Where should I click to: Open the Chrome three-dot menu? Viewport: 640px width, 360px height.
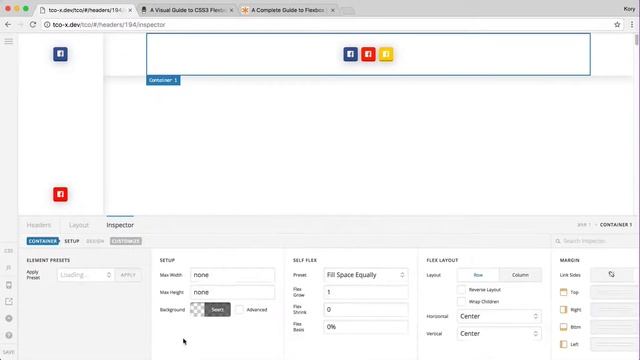(x=632, y=24)
